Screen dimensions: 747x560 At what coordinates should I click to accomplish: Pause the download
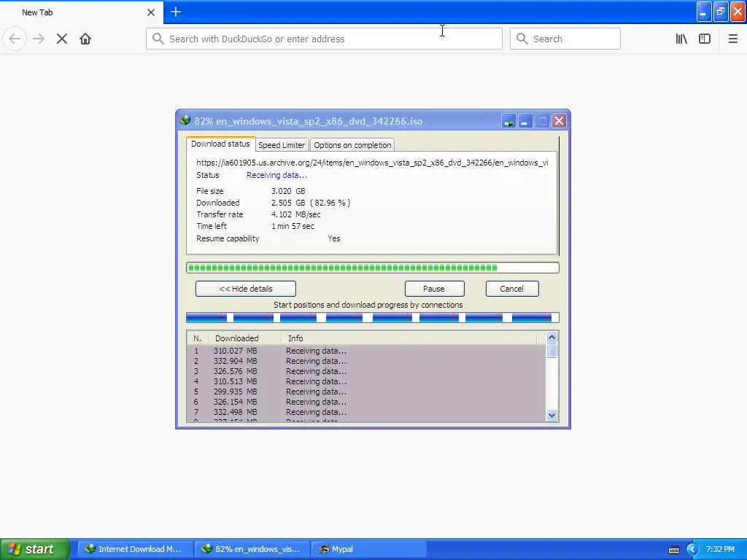pyautogui.click(x=435, y=289)
